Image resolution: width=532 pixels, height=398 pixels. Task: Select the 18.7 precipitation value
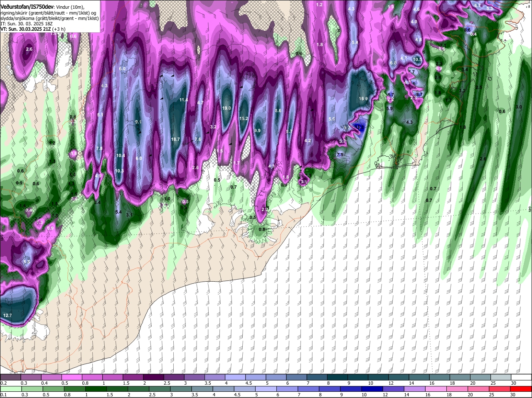click(175, 139)
